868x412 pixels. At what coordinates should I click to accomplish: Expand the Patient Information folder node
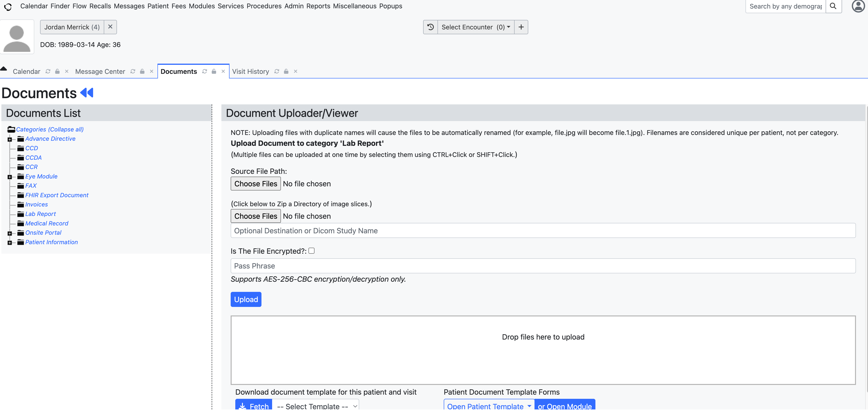tap(9, 243)
